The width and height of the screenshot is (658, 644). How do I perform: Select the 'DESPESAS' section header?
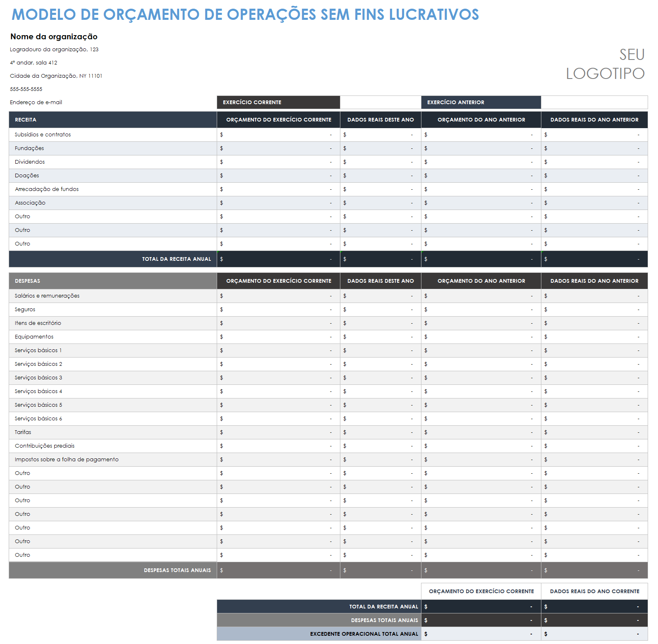[x=113, y=281]
